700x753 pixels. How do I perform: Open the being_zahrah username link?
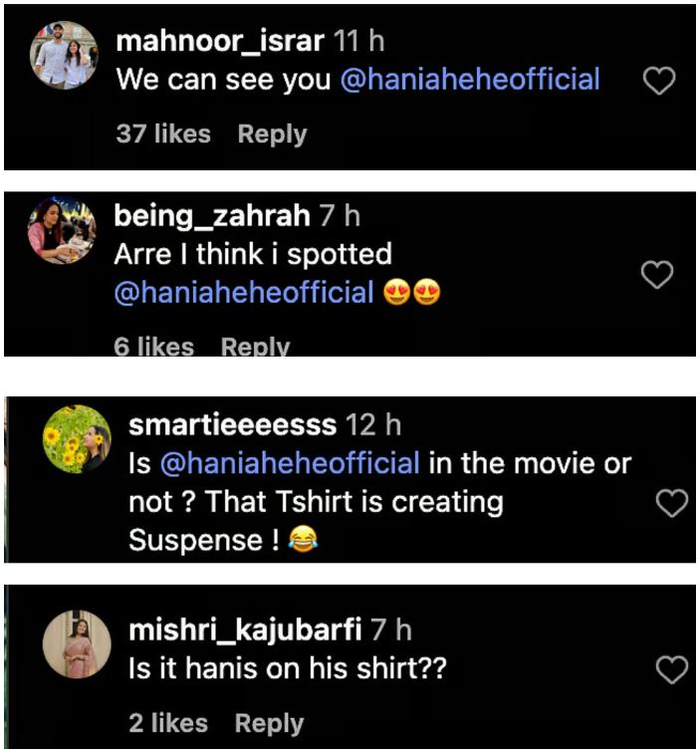(211, 215)
